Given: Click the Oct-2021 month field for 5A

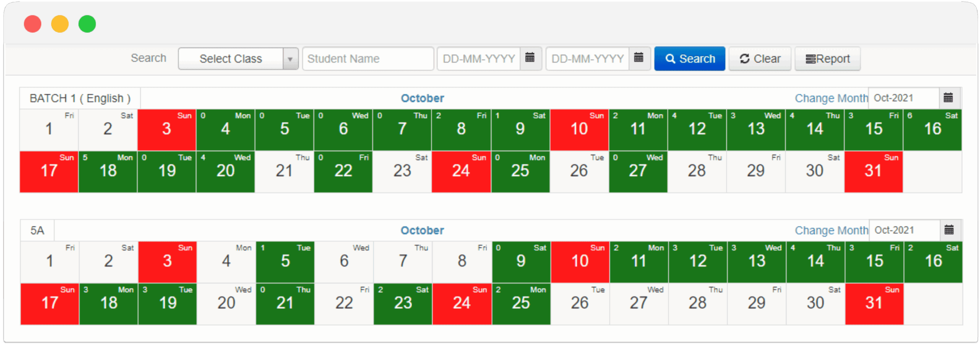Looking at the screenshot, I should pos(904,230).
